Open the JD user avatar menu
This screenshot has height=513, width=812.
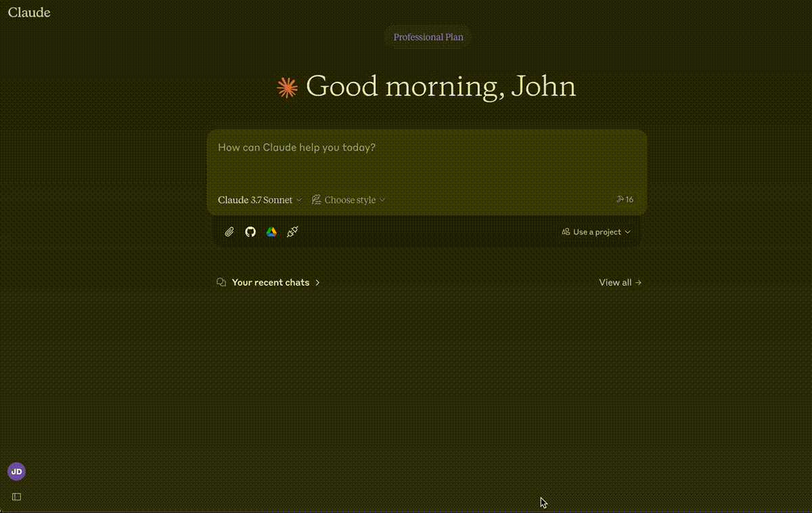point(16,472)
